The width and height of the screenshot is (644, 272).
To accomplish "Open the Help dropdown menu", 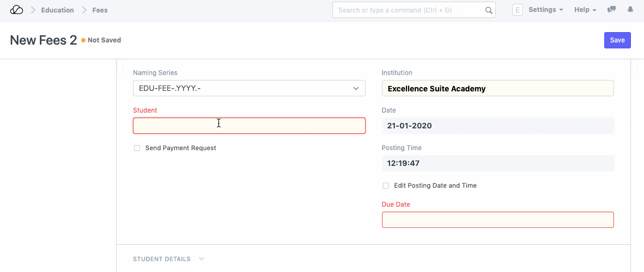I will coord(585,10).
